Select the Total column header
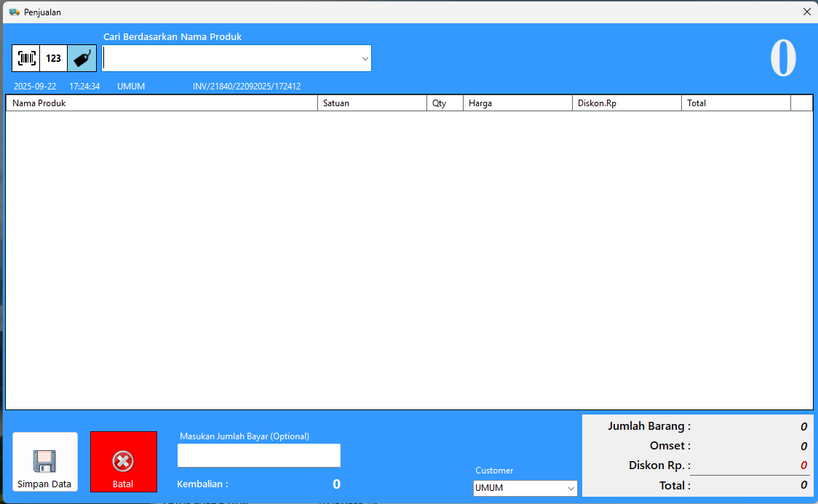Screen dimensions: 818x504 [736, 103]
